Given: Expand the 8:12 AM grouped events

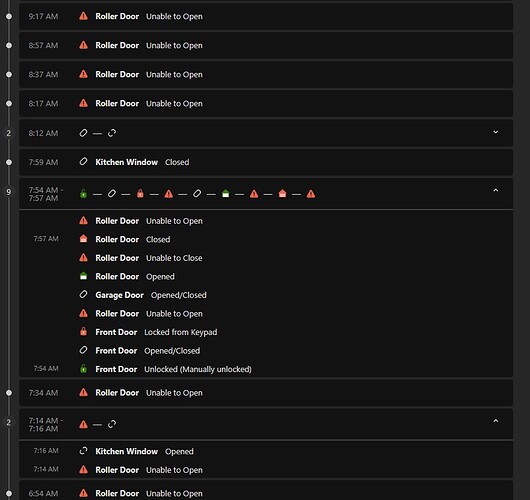Looking at the screenshot, I should coord(496,132).
